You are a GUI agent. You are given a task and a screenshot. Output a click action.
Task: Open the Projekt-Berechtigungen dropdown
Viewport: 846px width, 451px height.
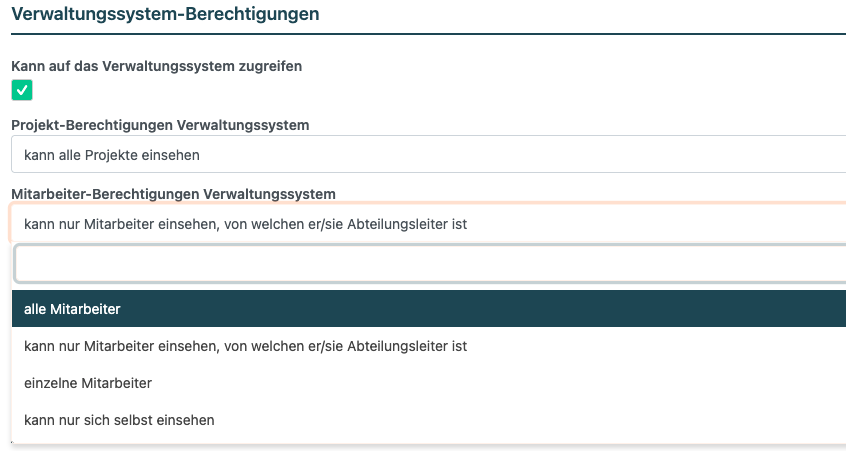click(x=428, y=155)
